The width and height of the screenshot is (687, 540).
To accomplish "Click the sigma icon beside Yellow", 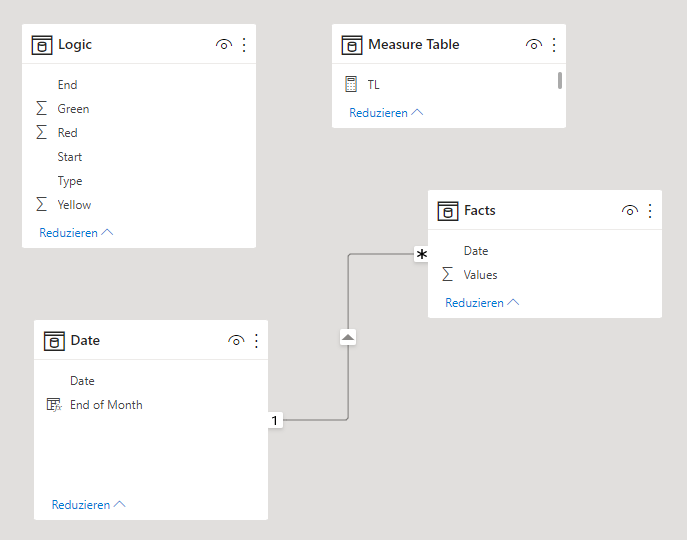I will [42, 204].
